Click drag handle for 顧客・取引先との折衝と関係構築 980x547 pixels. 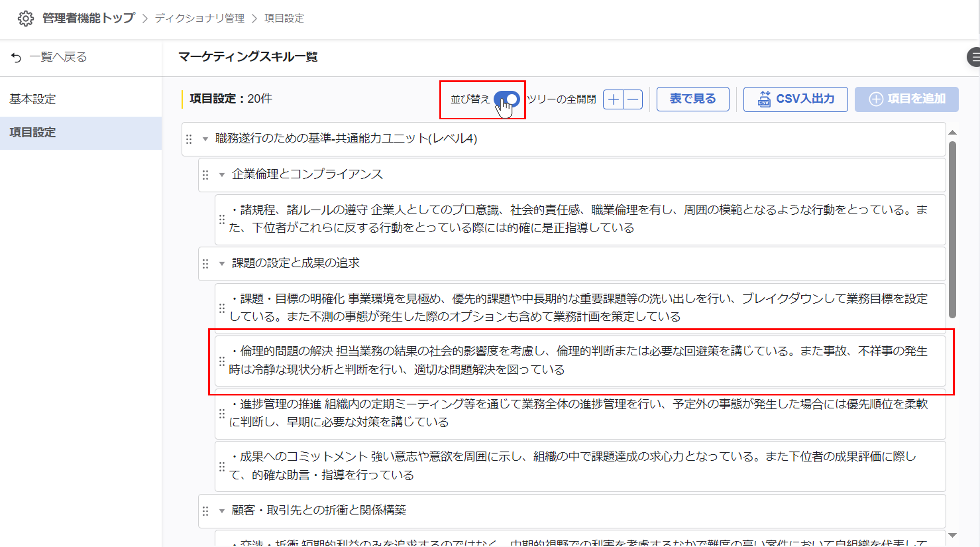205,511
